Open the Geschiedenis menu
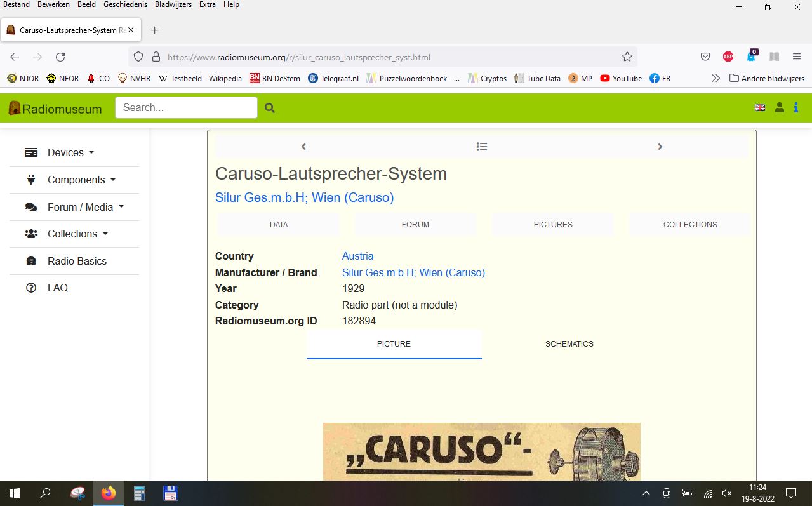The width and height of the screenshot is (812, 506). (x=126, y=5)
